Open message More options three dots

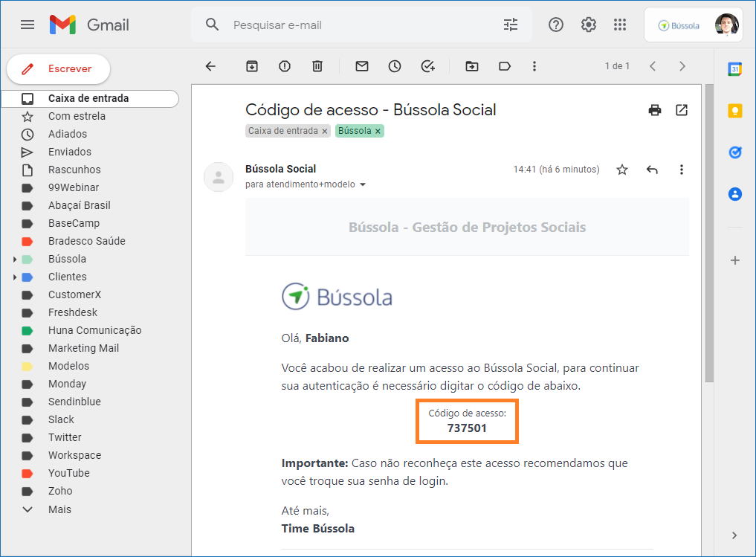[x=681, y=170]
